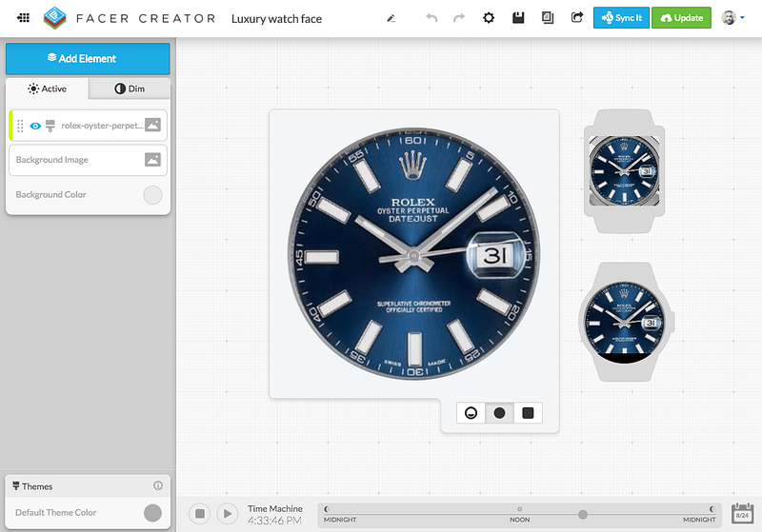Click the image icon on rolex layer
Image resolution: width=762 pixels, height=532 pixels.
coord(152,125)
